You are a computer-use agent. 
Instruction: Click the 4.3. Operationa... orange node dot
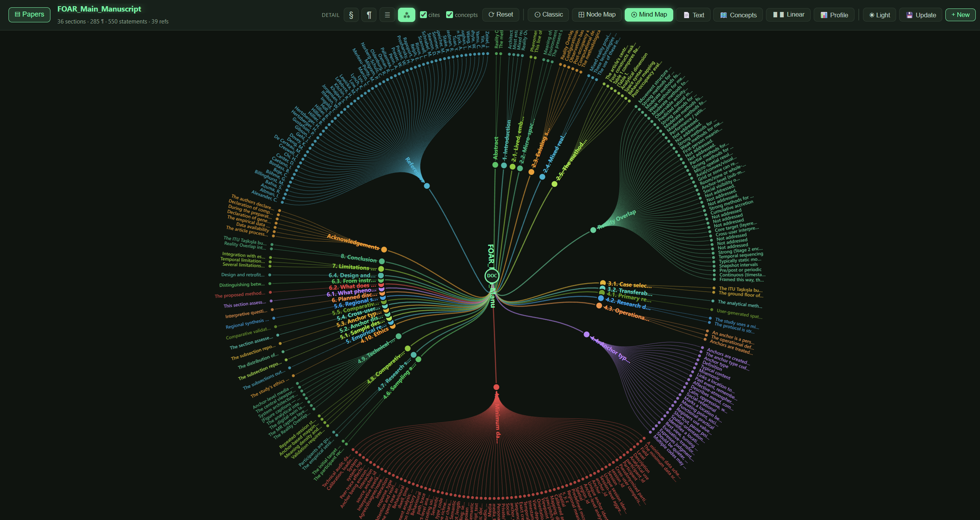[x=599, y=305]
